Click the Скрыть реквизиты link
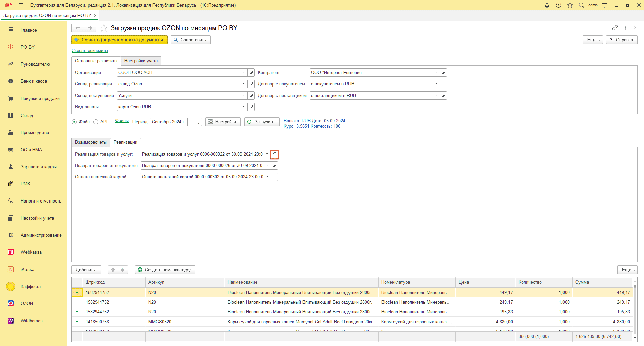Image resolution: width=644 pixels, height=346 pixels. (90, 51)
